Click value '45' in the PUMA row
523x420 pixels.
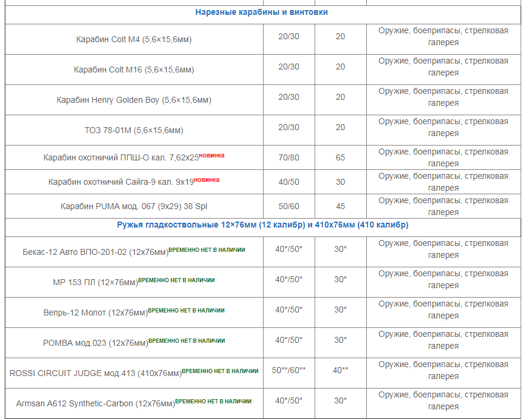point(340,206)
